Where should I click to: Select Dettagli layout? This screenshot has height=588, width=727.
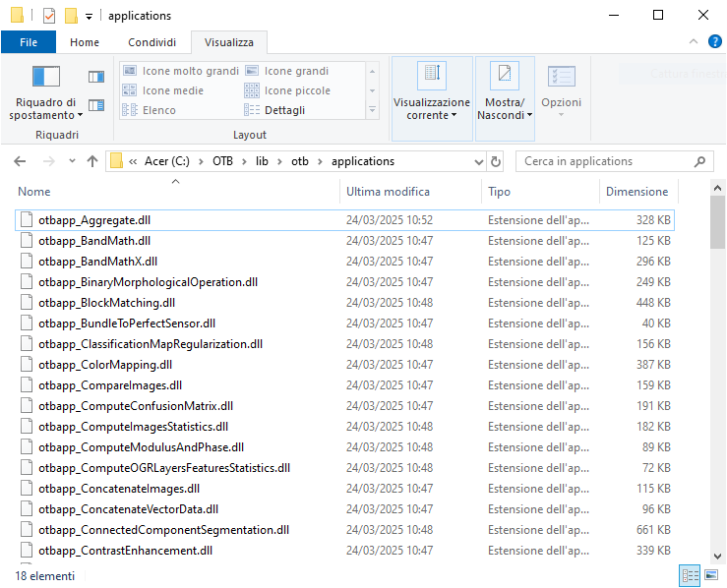pyautogui.click(x=274, y=110)
